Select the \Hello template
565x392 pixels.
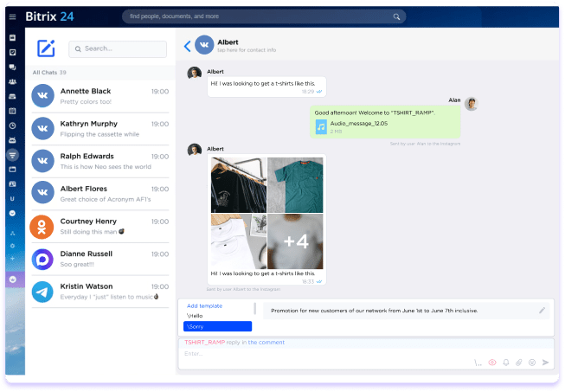point(195,316)
